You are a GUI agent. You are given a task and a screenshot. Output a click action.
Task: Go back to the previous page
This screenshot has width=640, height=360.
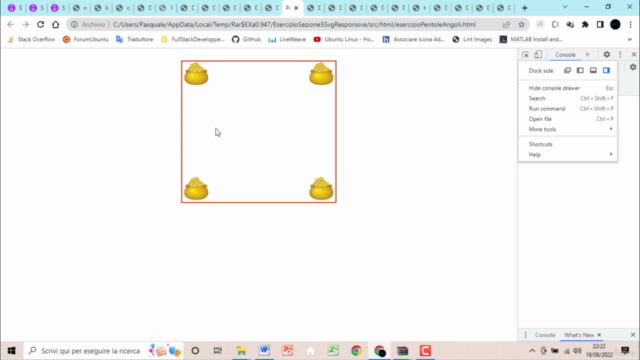coord(11,24)
